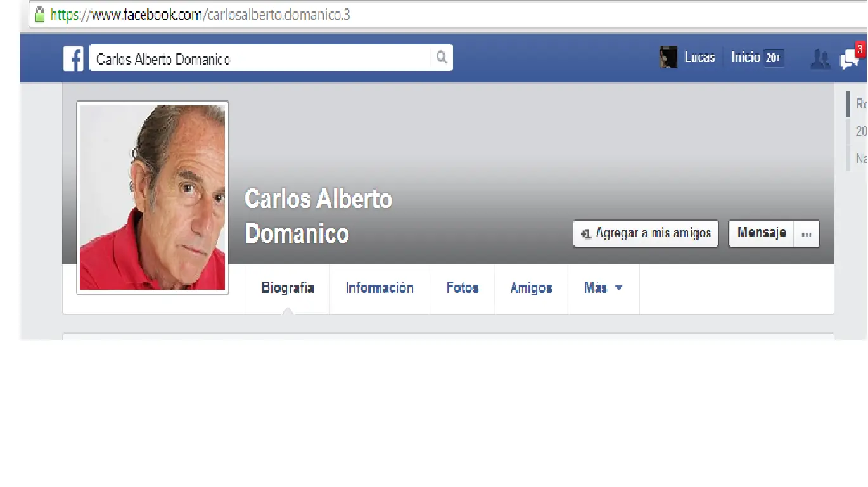The image size is (868, 487).
Task: Focus the Facebook search input field
Action: (x=262, y=58)
